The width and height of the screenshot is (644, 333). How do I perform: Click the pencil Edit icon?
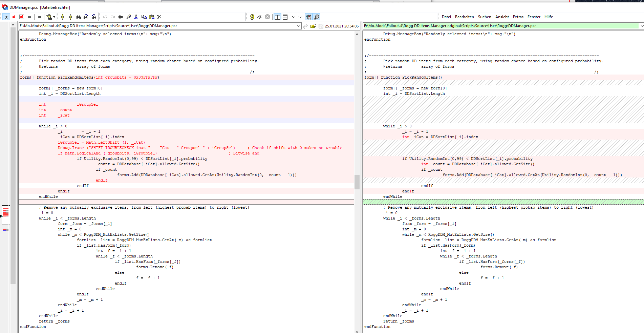pos(128,17)
